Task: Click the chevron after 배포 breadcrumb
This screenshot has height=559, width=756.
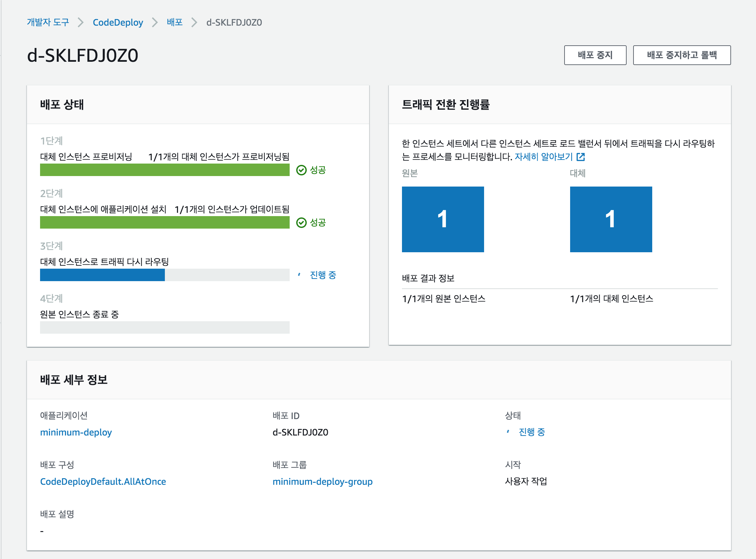Action: point(194,22)
